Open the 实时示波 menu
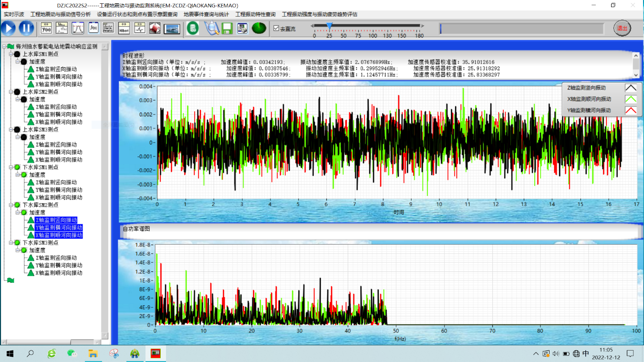The image size is (644, 362). 14,14
